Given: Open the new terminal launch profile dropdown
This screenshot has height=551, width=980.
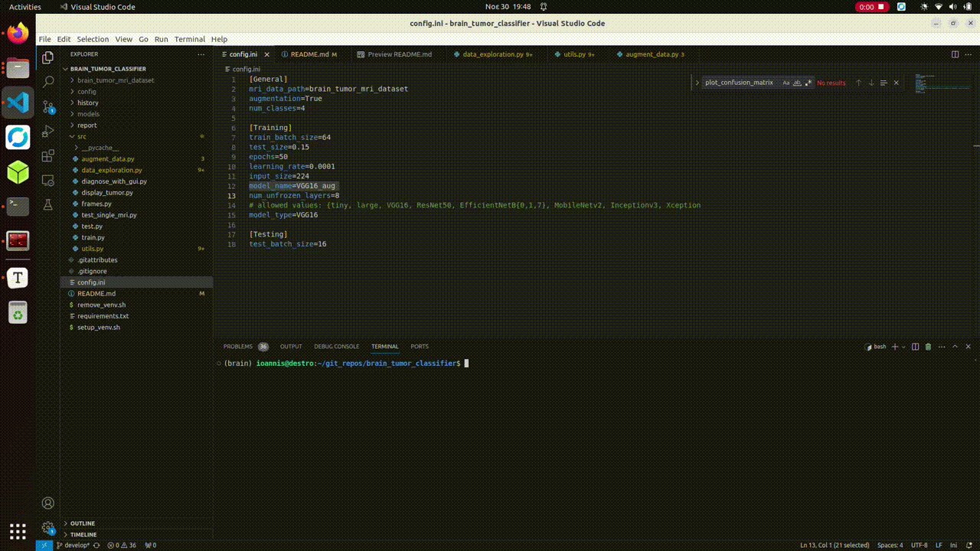Looking at the screenshot, I should coord(903,347).
